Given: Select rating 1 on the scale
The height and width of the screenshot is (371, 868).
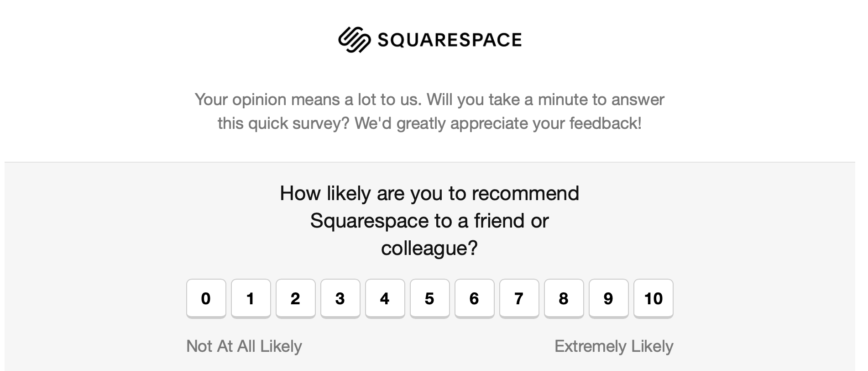Looking at the screenshot, I should coord(251,298).
